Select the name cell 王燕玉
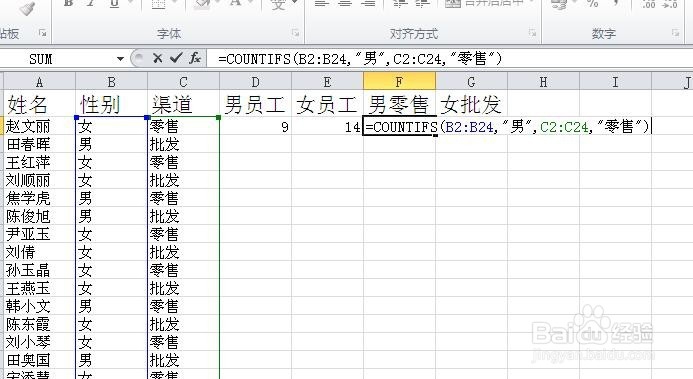 coord(39,288)
